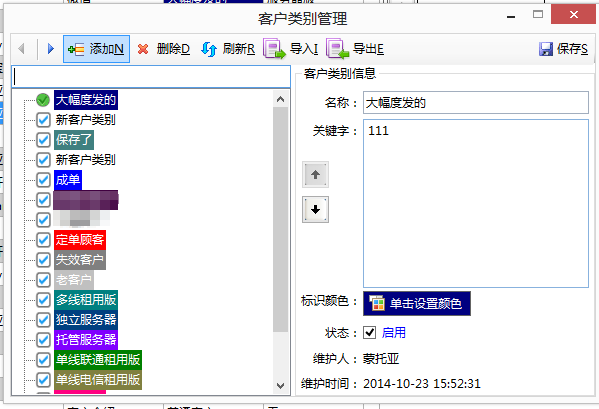Toggle checkbox beside 定单顾客
This screenshot has height=409, width=599.
[x=43, y=240]
